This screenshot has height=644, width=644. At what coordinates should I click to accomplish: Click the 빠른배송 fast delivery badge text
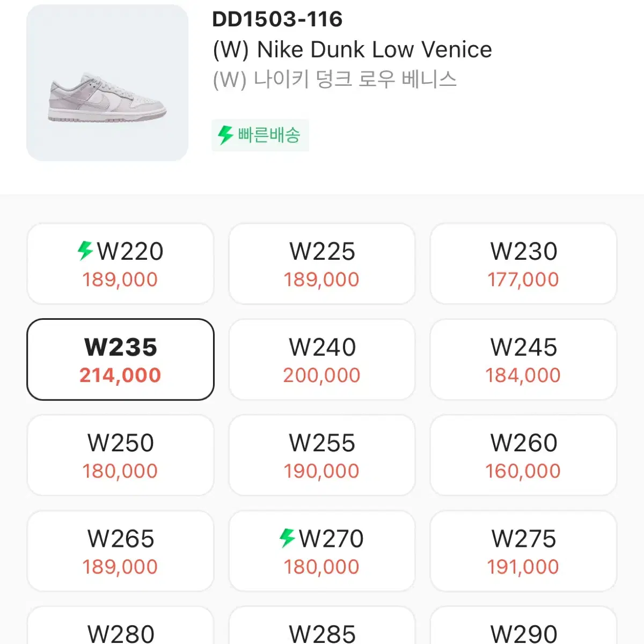269,135
